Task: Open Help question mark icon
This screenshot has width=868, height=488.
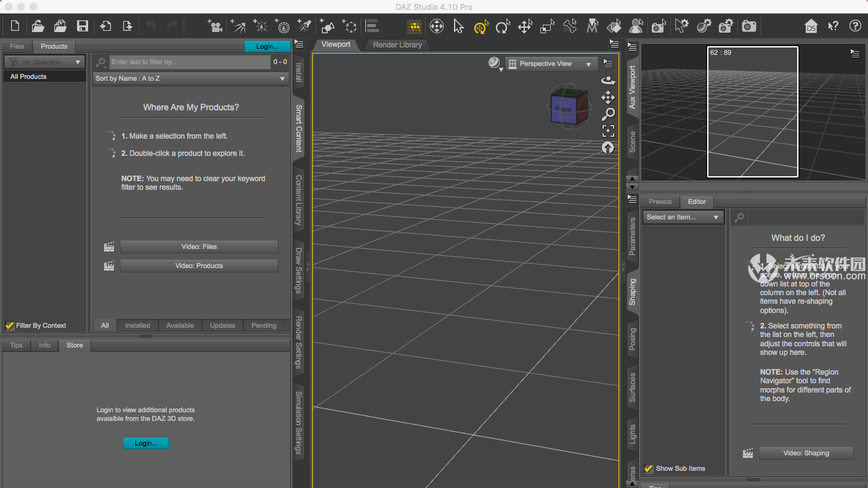Action: click(x=855, y=26)
